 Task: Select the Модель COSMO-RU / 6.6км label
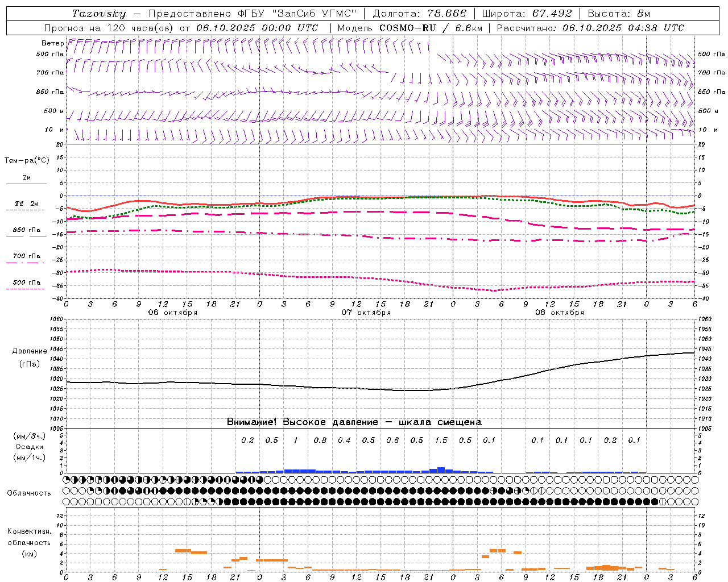(x=411, y=28)
